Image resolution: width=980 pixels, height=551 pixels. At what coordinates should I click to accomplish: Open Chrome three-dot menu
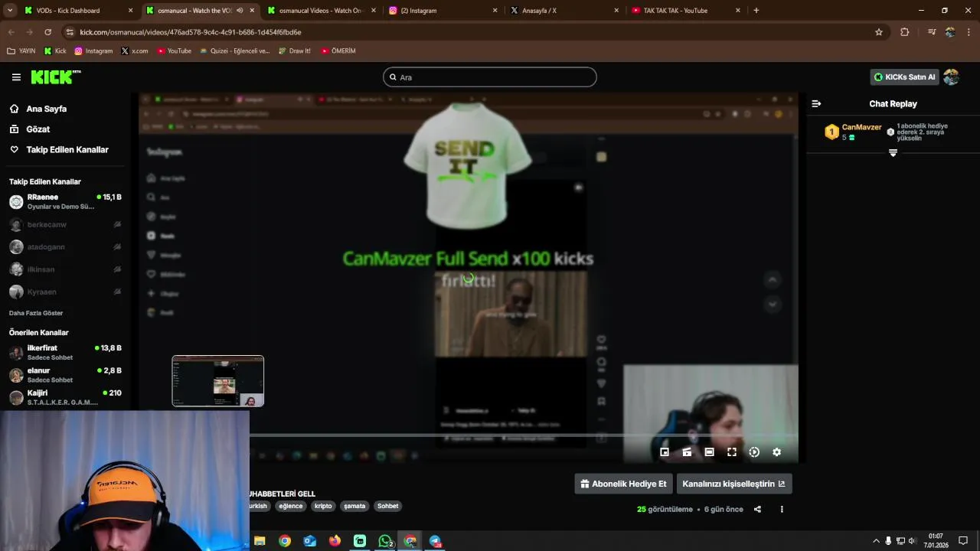pos(969,32)
